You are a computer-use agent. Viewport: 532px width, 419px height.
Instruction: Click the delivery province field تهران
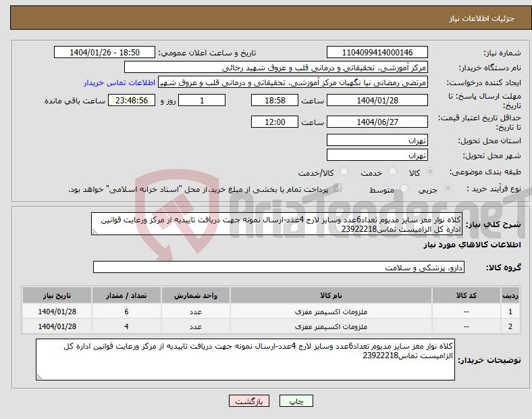pyautogui.click(x=377, y=140)
